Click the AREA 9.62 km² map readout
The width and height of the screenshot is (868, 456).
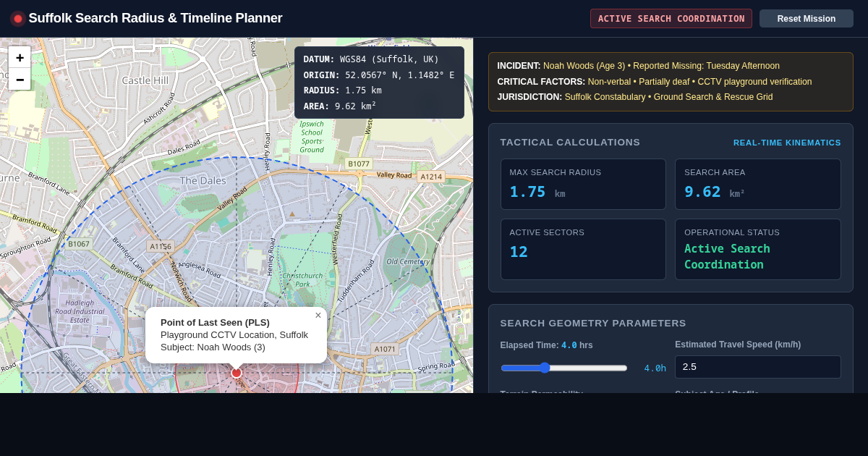click(340, 106)
